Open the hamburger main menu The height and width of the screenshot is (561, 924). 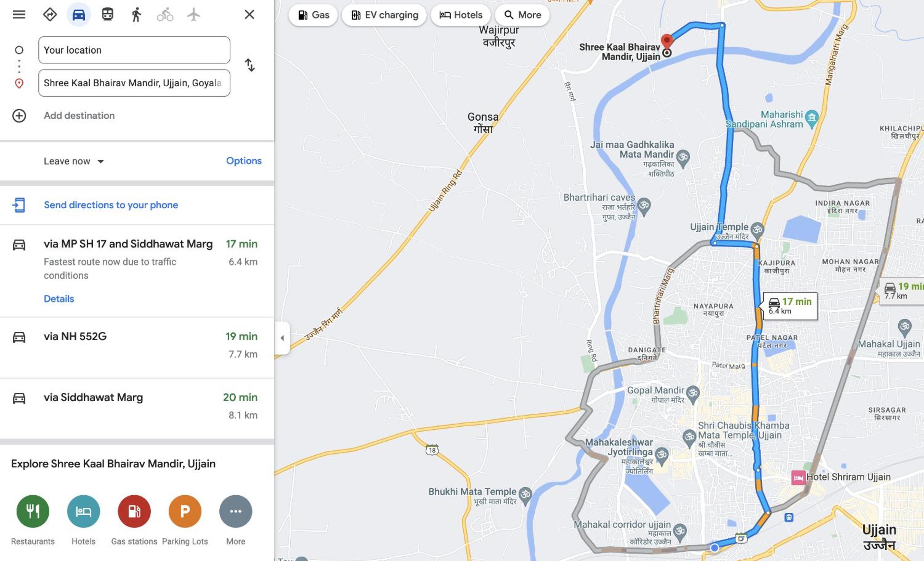pyautogui.click(x=19, y=15)
